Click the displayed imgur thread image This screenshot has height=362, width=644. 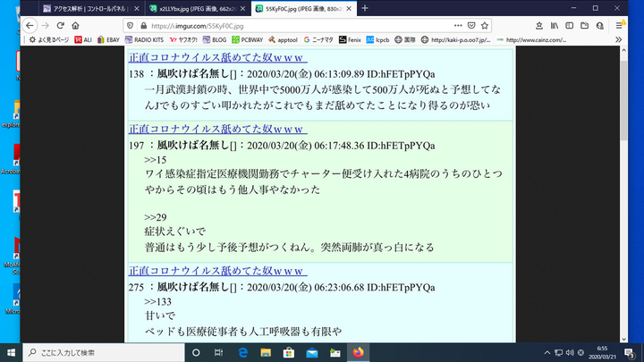[x=320, y=195]
